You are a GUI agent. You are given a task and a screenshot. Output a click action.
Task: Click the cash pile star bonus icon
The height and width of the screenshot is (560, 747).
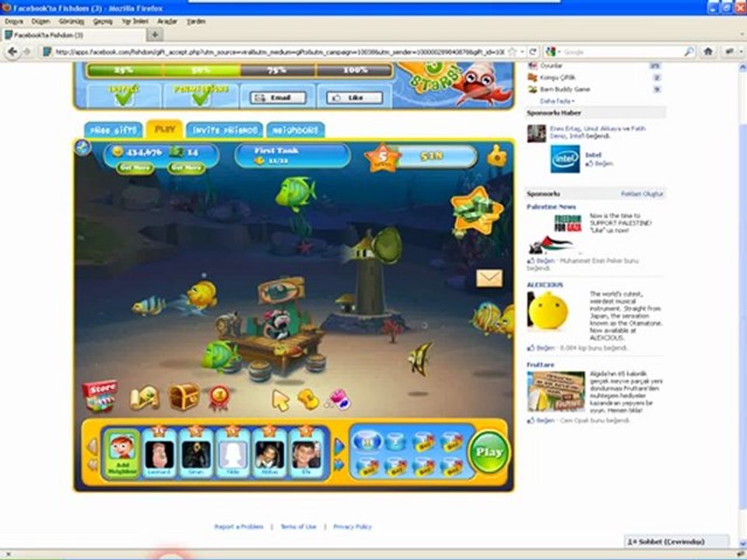[x=477, y=210]
